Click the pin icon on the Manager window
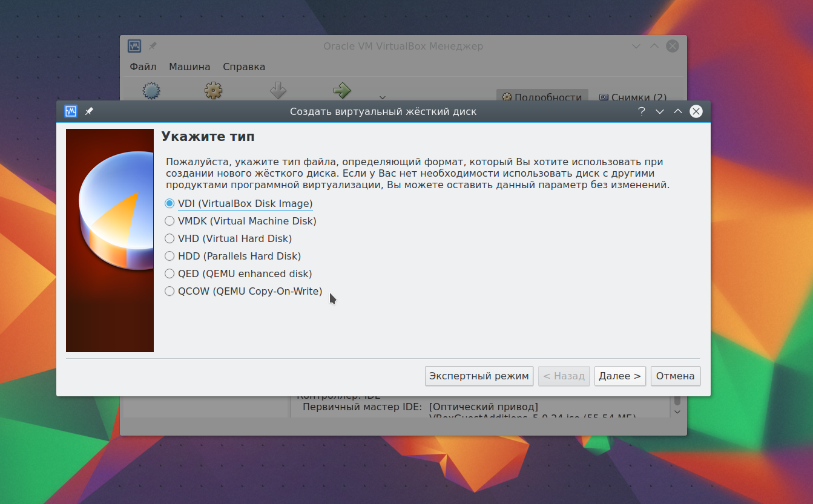The image size is (813, 504). pos(152,45)
